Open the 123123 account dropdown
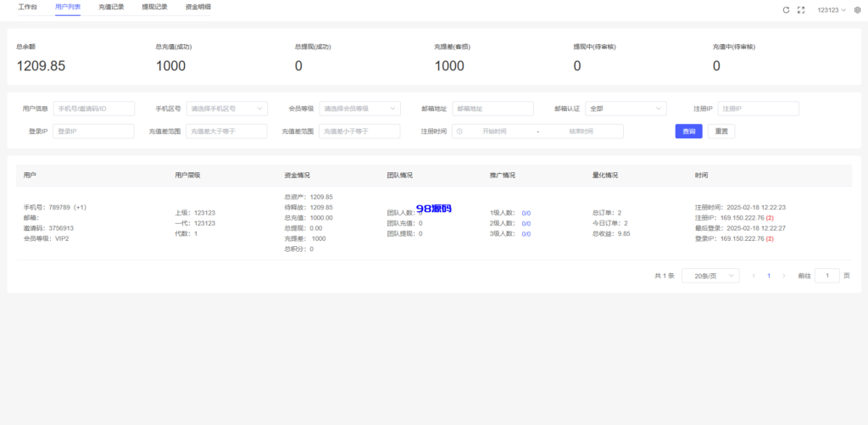 click(832, 10)
